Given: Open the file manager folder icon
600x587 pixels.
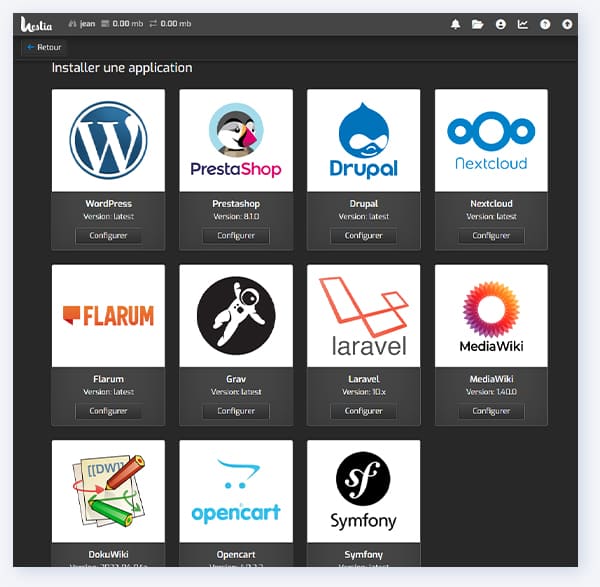Looking at the screenshot, I should click(x=478, y=24).
